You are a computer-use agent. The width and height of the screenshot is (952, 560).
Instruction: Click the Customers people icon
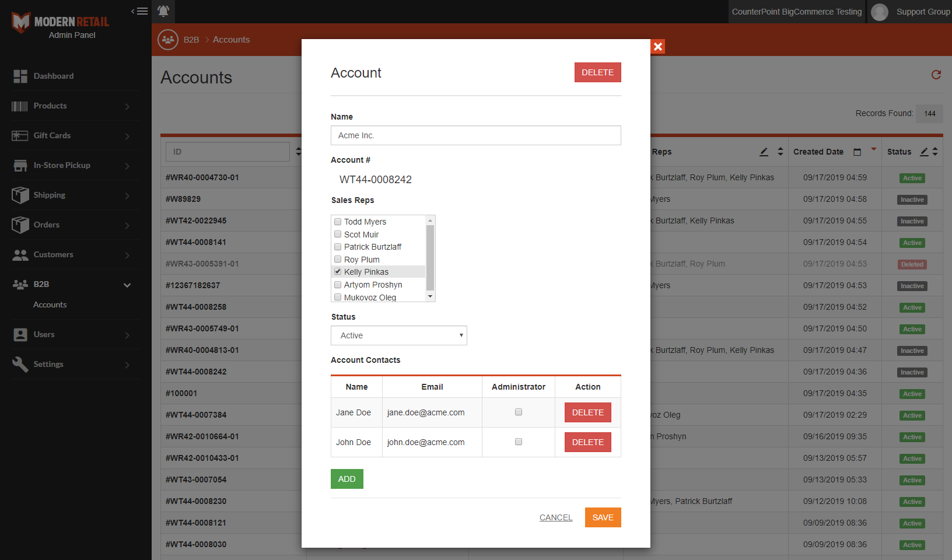click(x=20, y=255)
